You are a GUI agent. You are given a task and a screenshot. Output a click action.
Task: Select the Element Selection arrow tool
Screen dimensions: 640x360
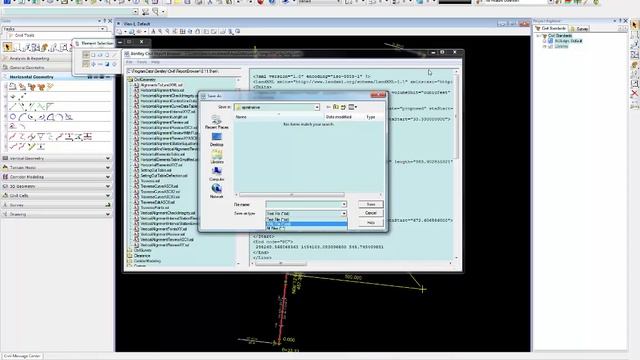(x=7, y=47)
